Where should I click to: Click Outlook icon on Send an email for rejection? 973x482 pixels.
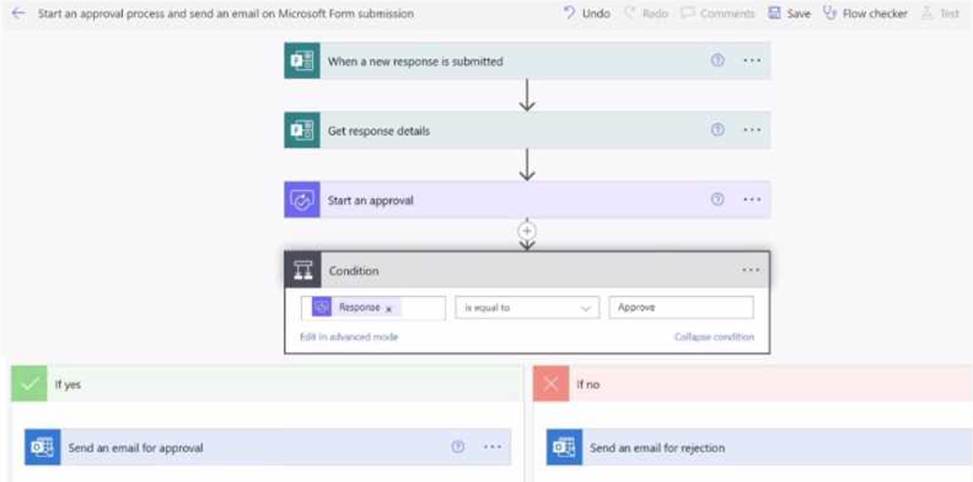pyautogui.click(x=564, y=447)
